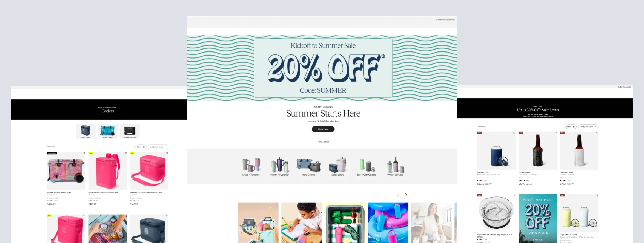Open the Health + Hydration category
The image size is (644, 243).
point(280,167)
